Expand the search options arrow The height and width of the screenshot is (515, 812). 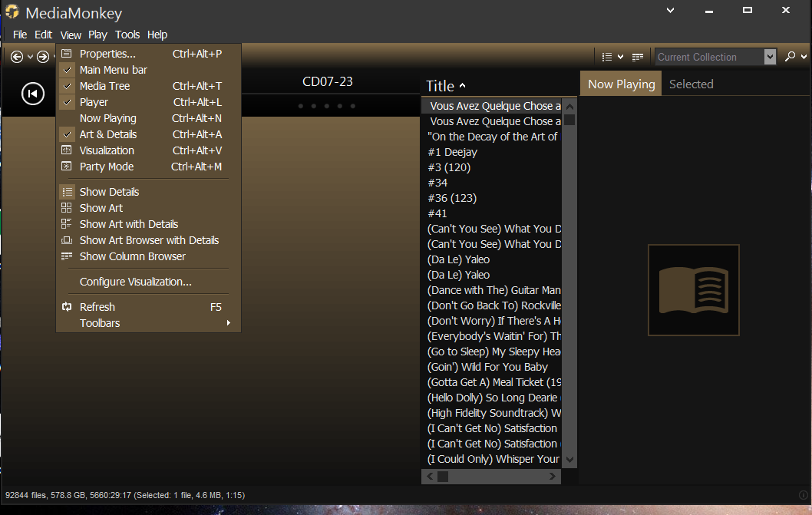click(x=804, y=57)
